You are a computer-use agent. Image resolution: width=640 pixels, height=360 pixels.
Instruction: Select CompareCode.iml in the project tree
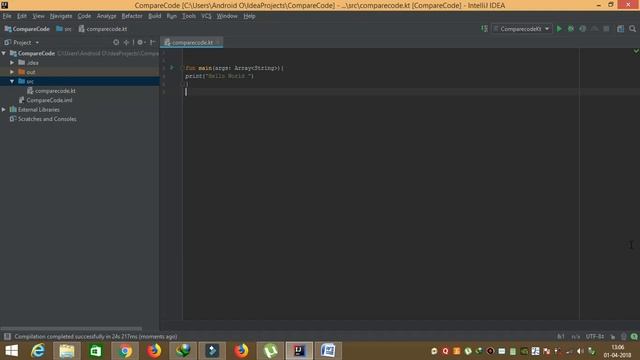pyautogui.click(x=45, y=100)
